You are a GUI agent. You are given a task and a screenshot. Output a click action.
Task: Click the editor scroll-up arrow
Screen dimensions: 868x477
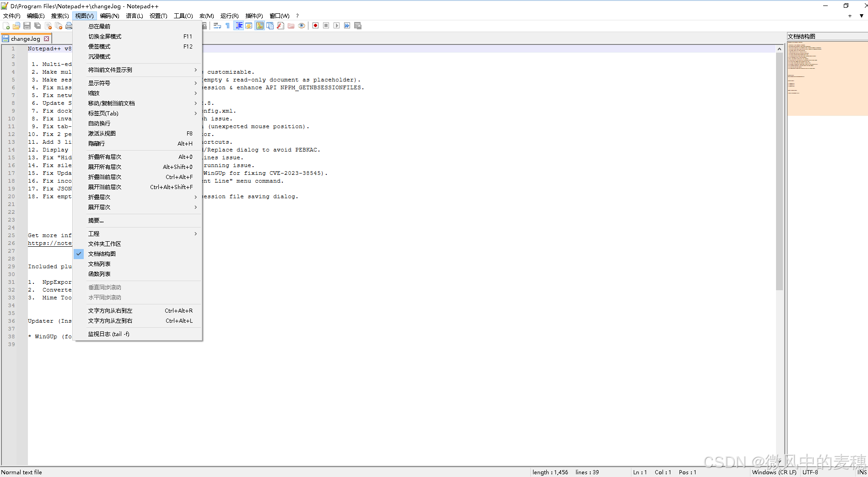tap(779, 49)
